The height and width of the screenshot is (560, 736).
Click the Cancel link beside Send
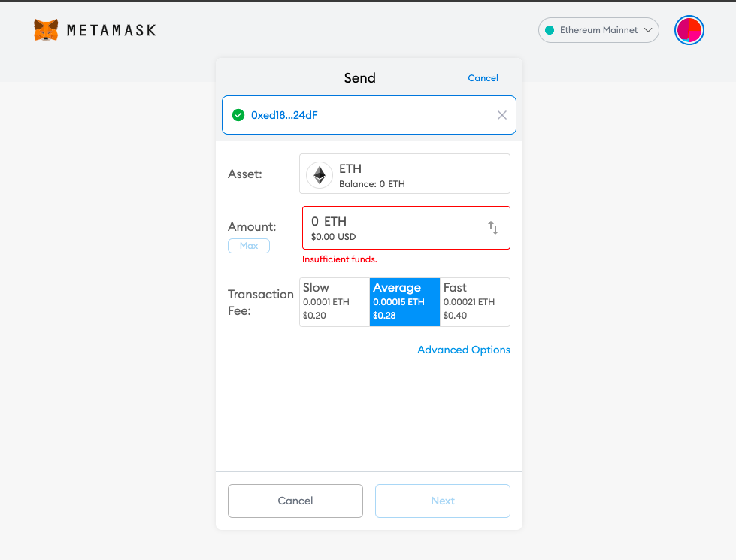pyautogui.click(x=483, y=78)
